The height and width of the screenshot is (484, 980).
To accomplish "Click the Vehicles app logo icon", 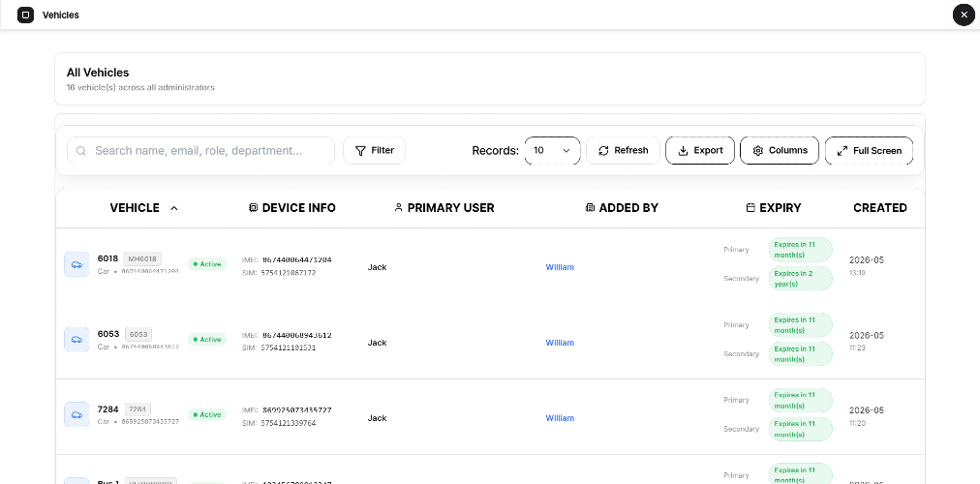I will click(25, 15).
